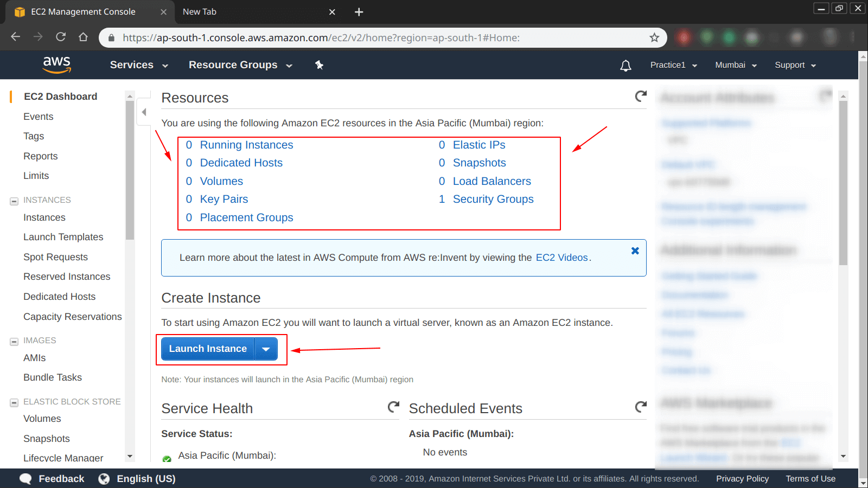The width and height of the screenshot is (868, 488).
Task: Open Privacy Policy footer link
Action: click(742, 479)
